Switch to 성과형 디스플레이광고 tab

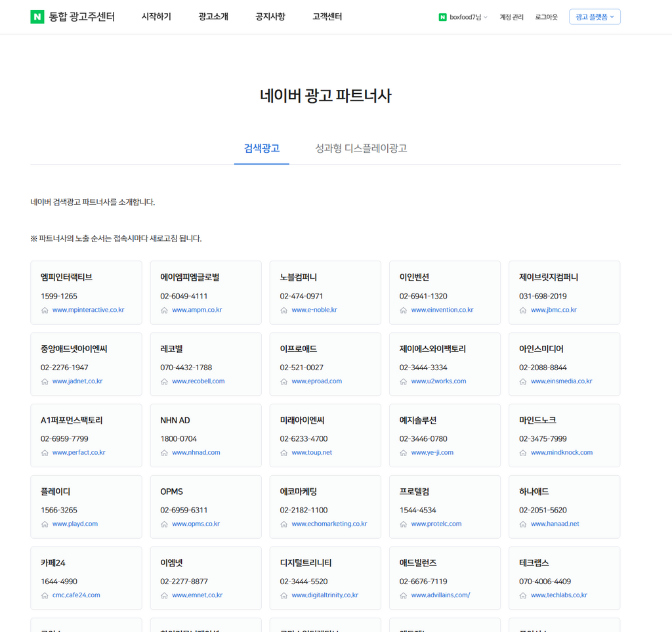[361, 148]
